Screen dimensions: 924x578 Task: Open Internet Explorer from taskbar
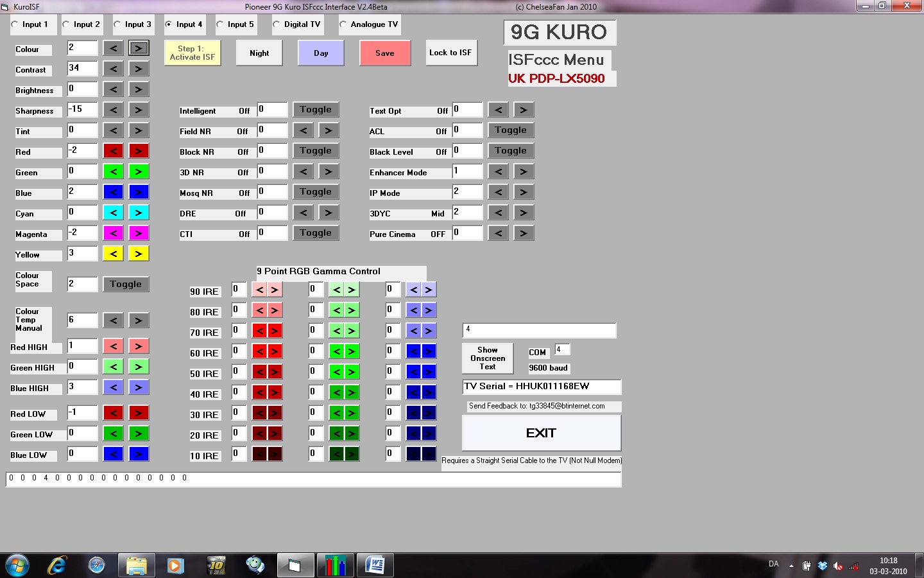click(x=57, y=565)
